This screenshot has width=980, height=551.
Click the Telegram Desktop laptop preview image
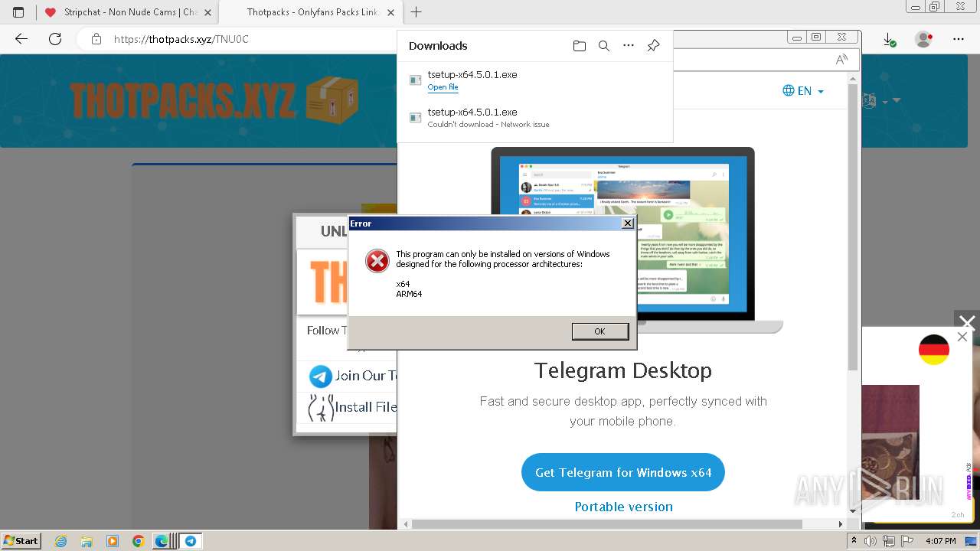click(623, 240)
